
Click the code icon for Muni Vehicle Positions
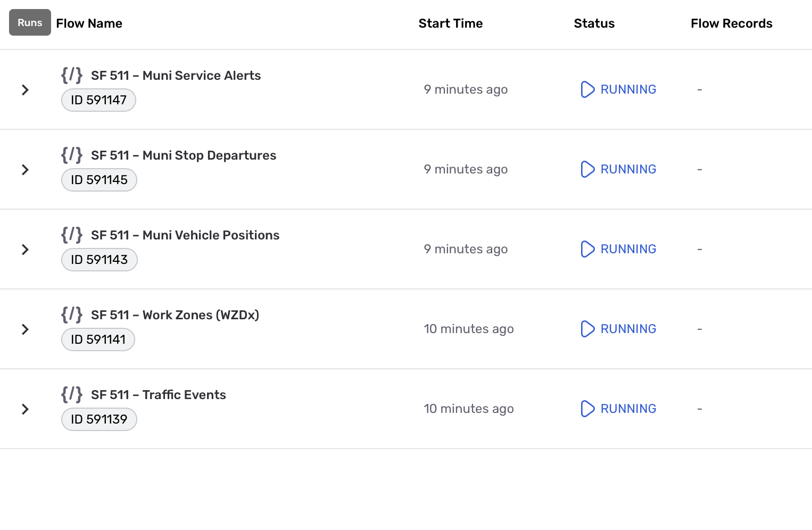[72, 235]
